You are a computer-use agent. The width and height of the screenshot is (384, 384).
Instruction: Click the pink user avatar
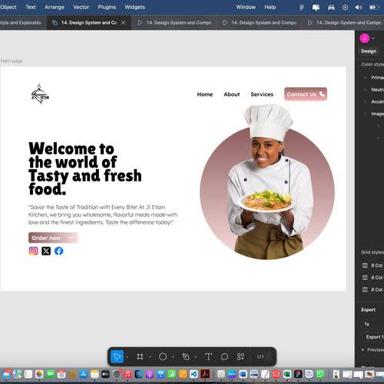point(365,38)
